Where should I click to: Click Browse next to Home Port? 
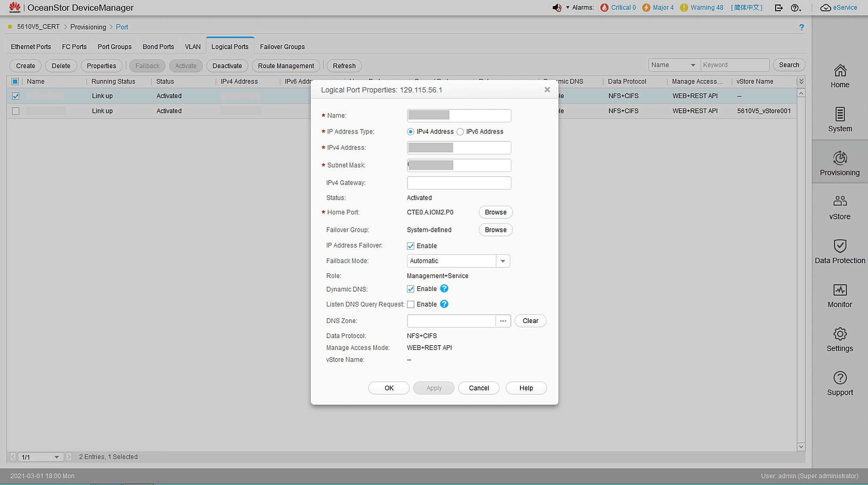pyautogui.click(x=496, y=212)
